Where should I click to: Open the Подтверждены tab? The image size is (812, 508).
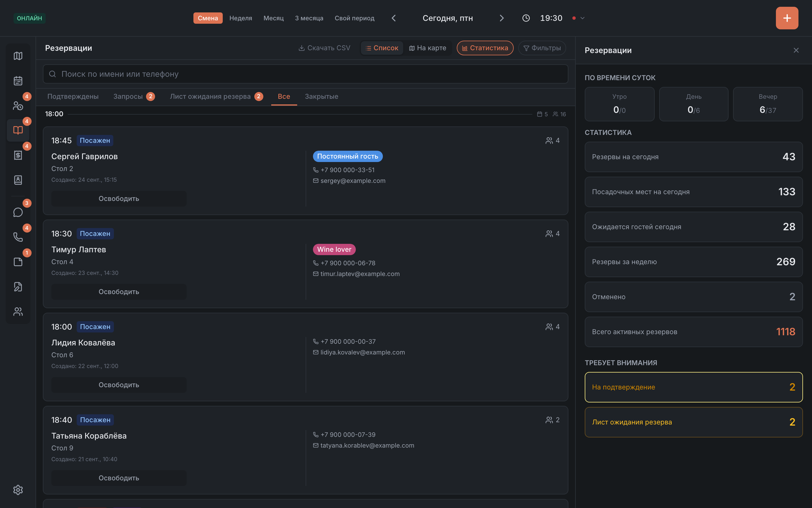pos(73,97)
